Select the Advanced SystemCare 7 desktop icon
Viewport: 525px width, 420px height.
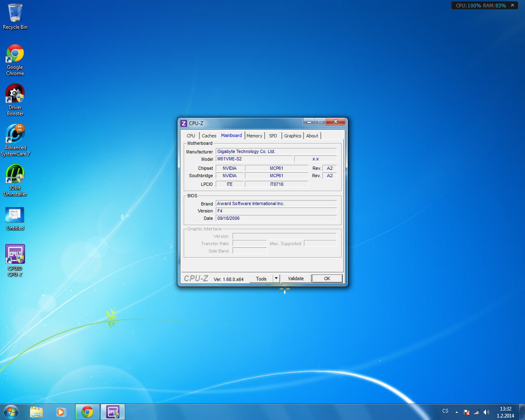(x=15, y=140)
